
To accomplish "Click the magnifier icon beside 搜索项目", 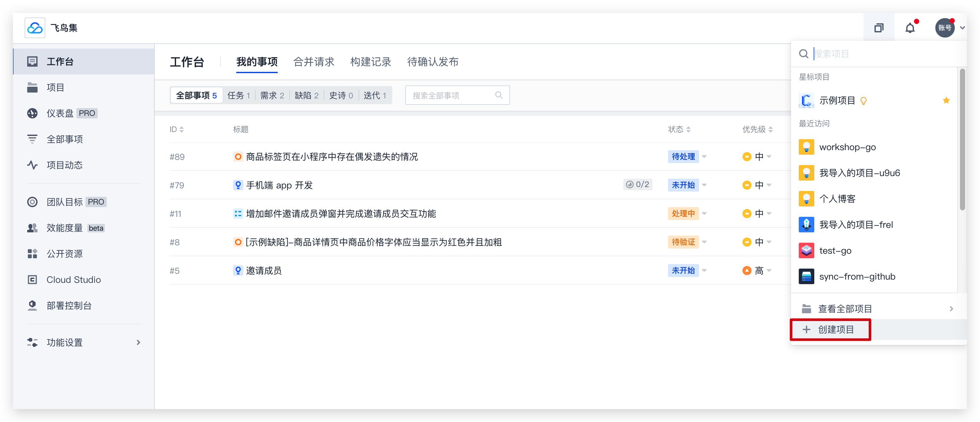I will click(x=804, y=54).
